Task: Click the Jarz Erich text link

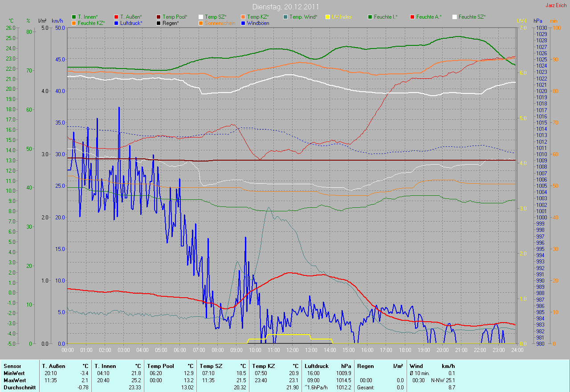Action: [556, 5]
